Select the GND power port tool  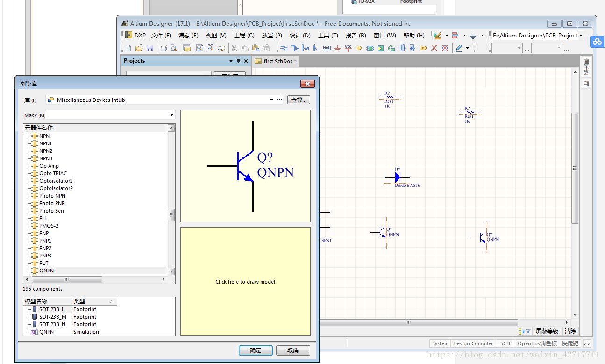pyautogui.click(x=337, y=48)
